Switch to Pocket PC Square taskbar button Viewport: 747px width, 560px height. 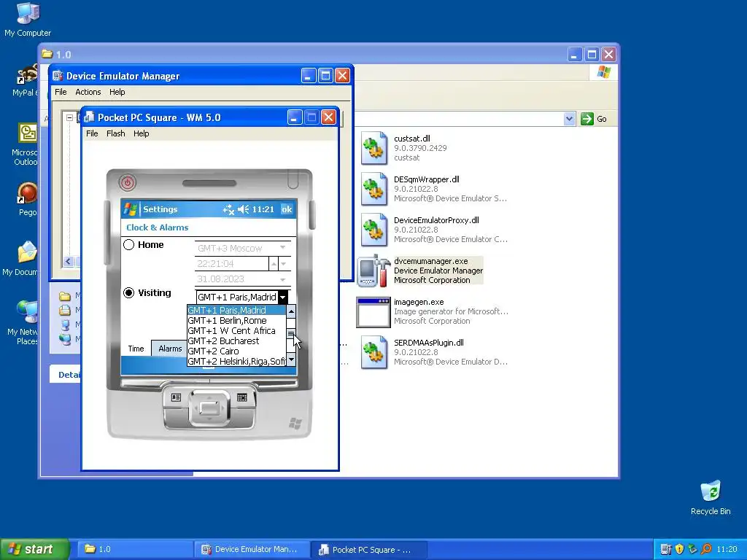pos(368,549)
